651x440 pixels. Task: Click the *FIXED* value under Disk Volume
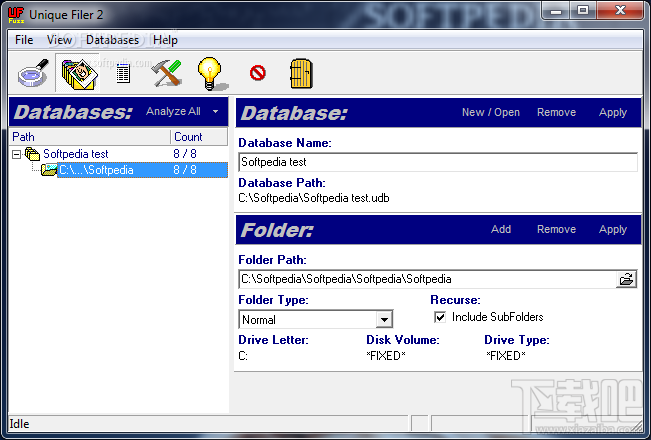(386, 356)
